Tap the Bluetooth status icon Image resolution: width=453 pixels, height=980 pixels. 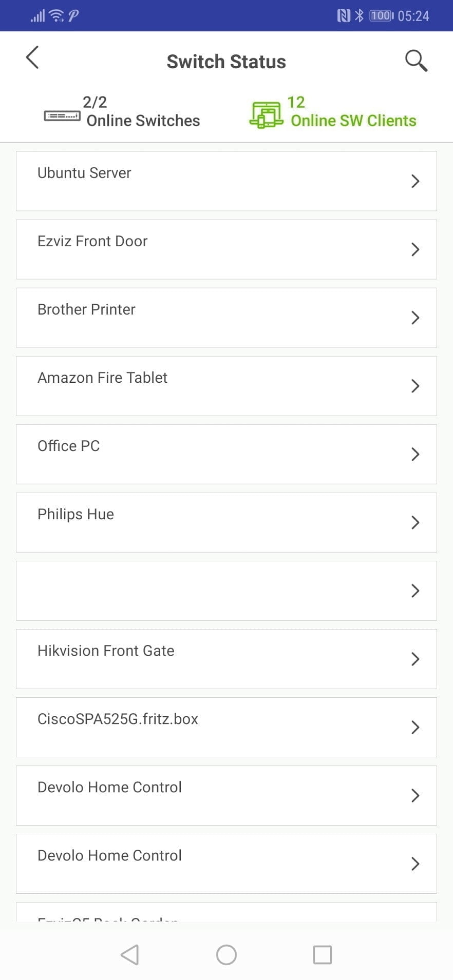359,16
